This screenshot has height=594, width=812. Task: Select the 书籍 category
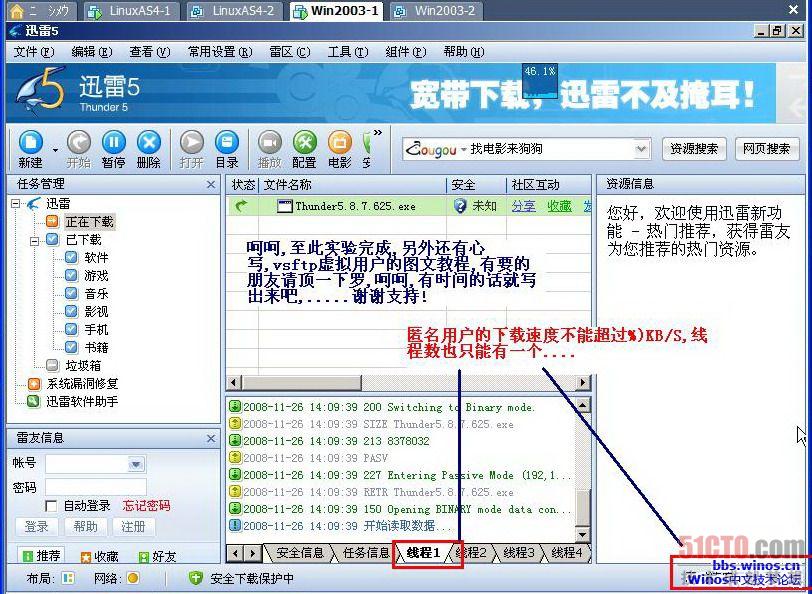[x=96, y=347]
